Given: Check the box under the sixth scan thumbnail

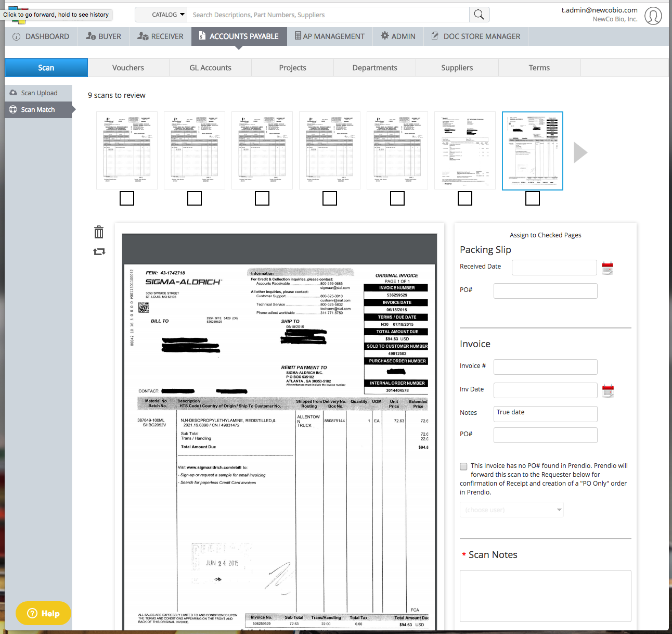Looking at the screenshot, I should [x=465, y=198].
